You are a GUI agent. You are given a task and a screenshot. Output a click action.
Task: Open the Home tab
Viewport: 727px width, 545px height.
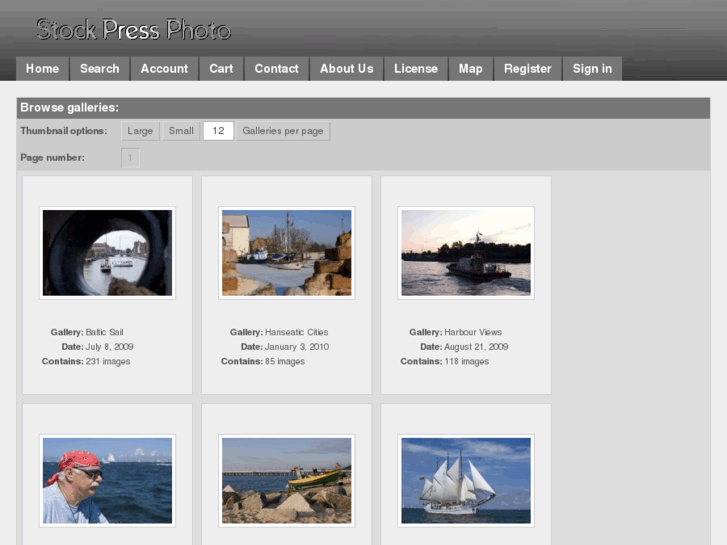(43, 69)
